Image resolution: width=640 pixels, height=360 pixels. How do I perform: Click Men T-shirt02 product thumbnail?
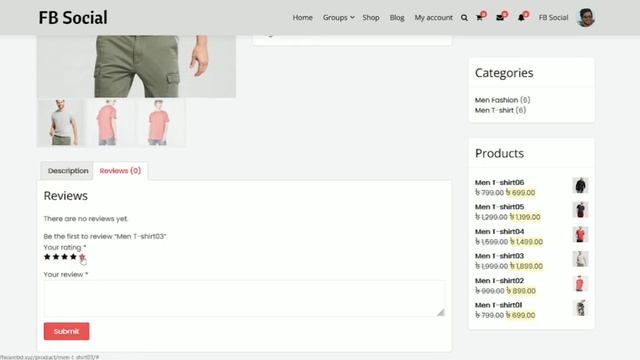(x=580, y=284)
